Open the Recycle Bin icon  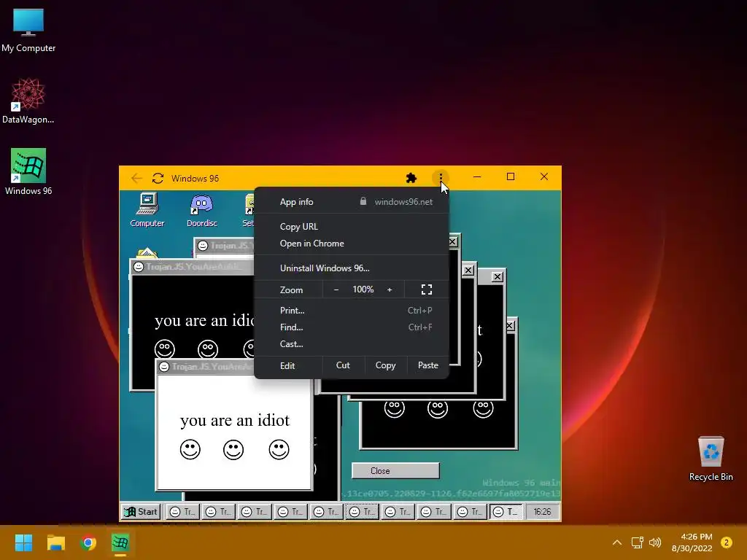[711, 458]
